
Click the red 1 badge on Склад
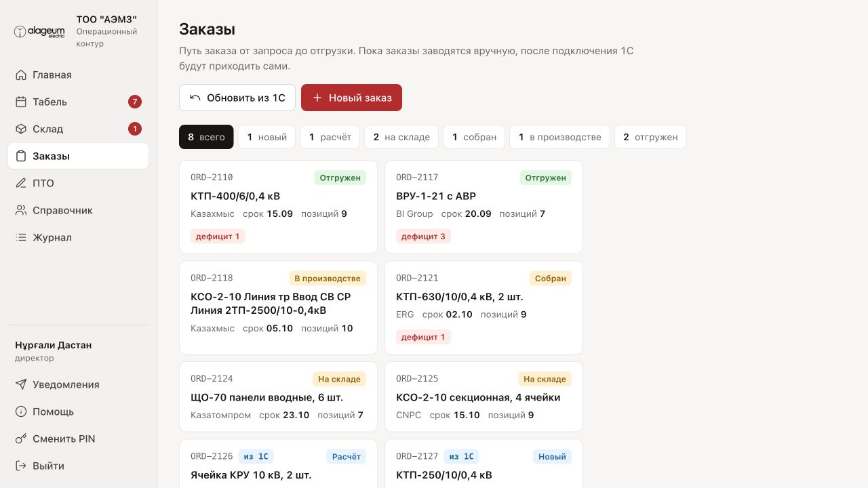135,129
